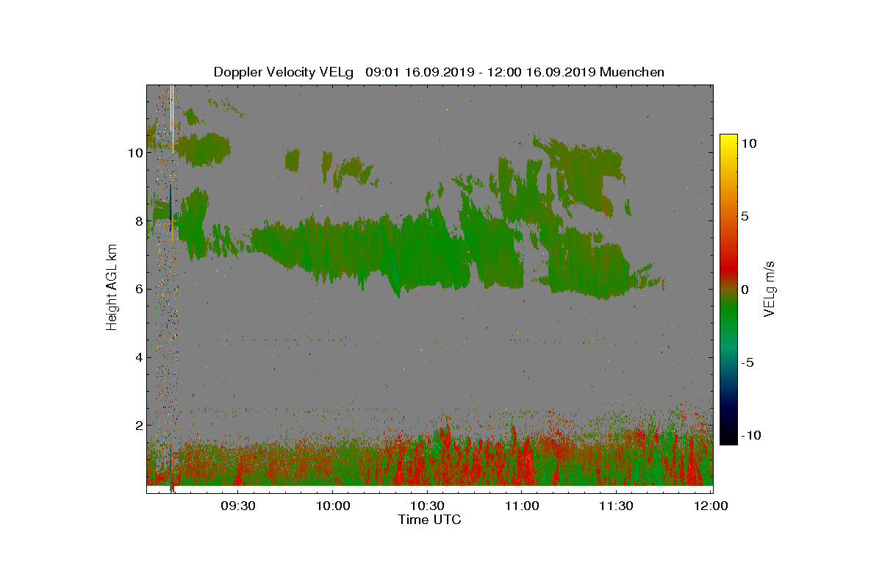Click the 12:00 time tick label
The width and height of the screenshot is (882, 588).
(x=711, y=506)
